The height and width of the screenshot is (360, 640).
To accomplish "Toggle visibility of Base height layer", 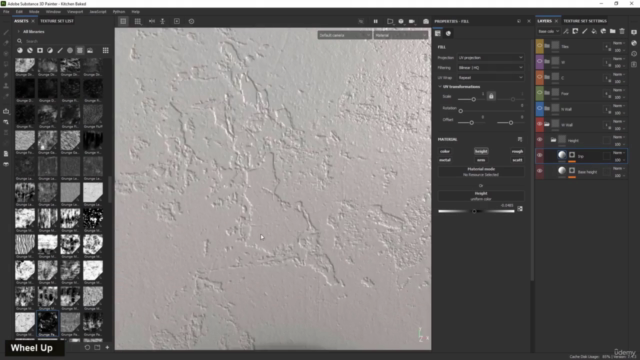I will point(540,171).
